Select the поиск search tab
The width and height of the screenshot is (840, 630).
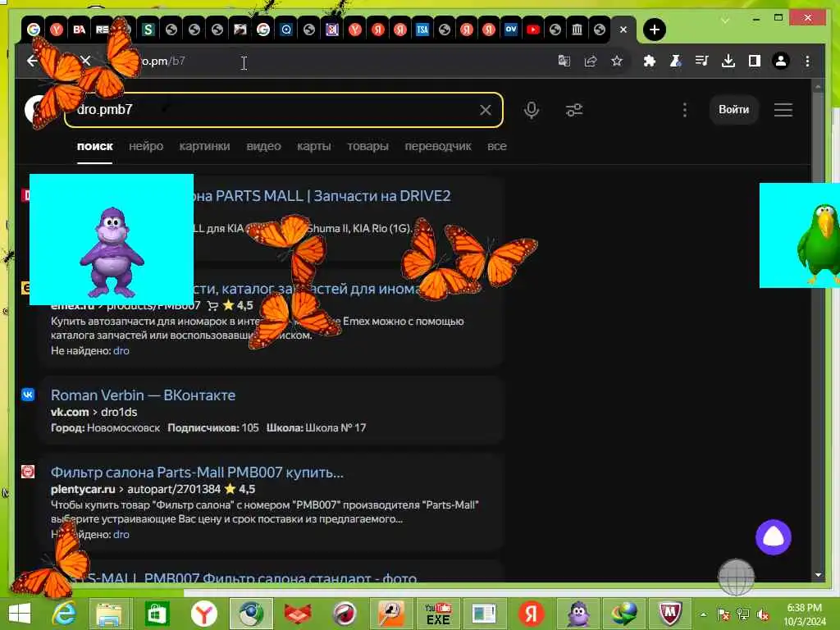tap(95, 146)
